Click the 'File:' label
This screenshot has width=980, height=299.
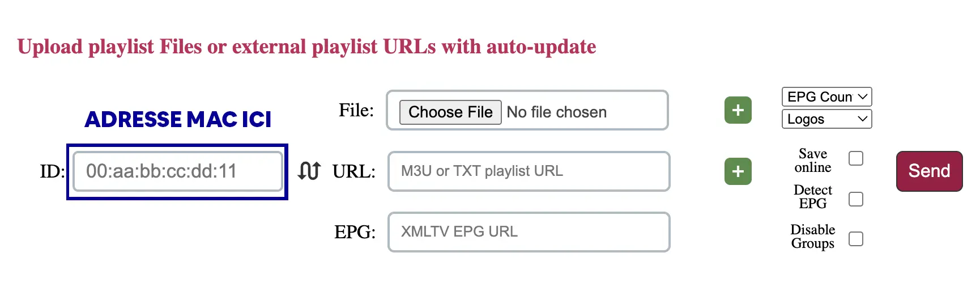point(356,110)
